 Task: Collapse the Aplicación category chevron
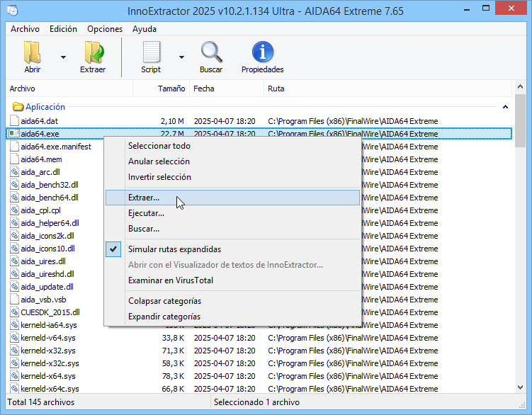[x=505, y=107]
